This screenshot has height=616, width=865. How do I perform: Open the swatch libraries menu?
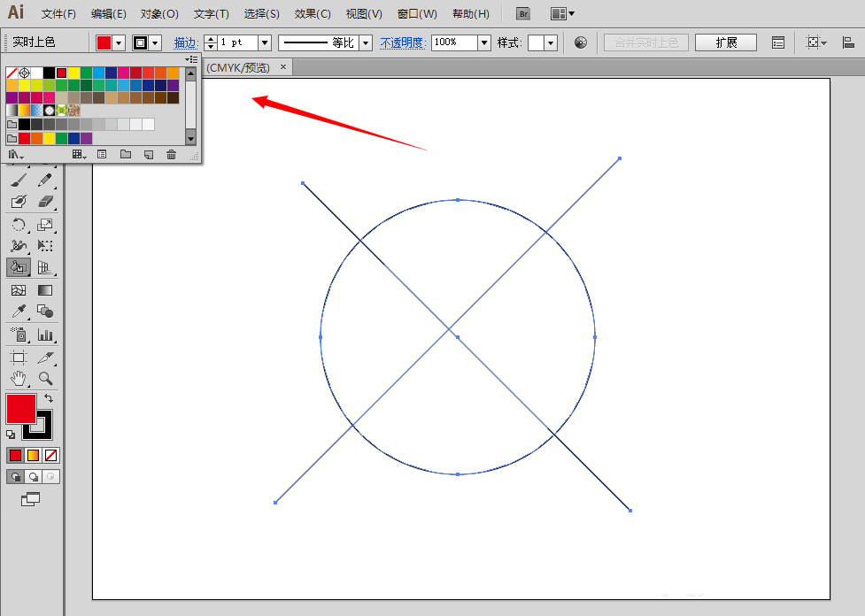pos(16,155)
